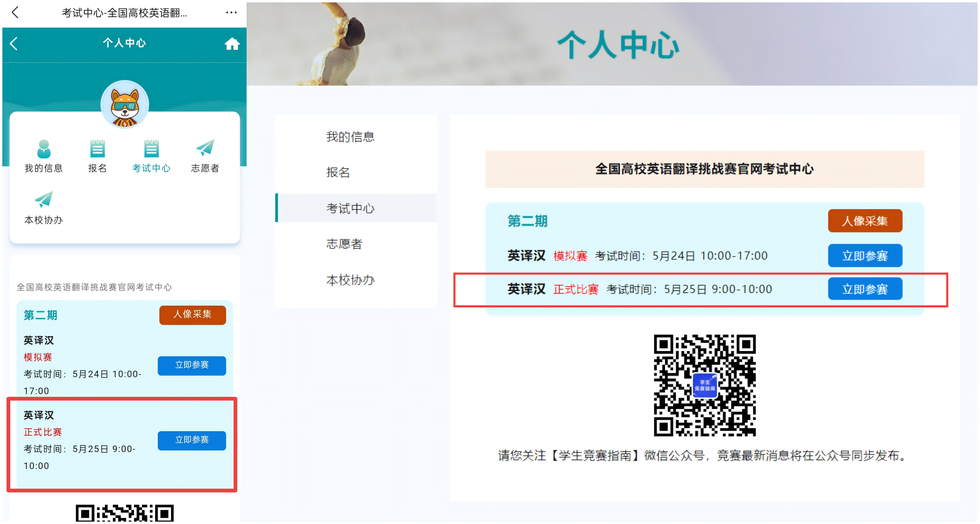Click 人像采集 button in the mobile panel
Screen dimensions: 980x524
(192, 315)
